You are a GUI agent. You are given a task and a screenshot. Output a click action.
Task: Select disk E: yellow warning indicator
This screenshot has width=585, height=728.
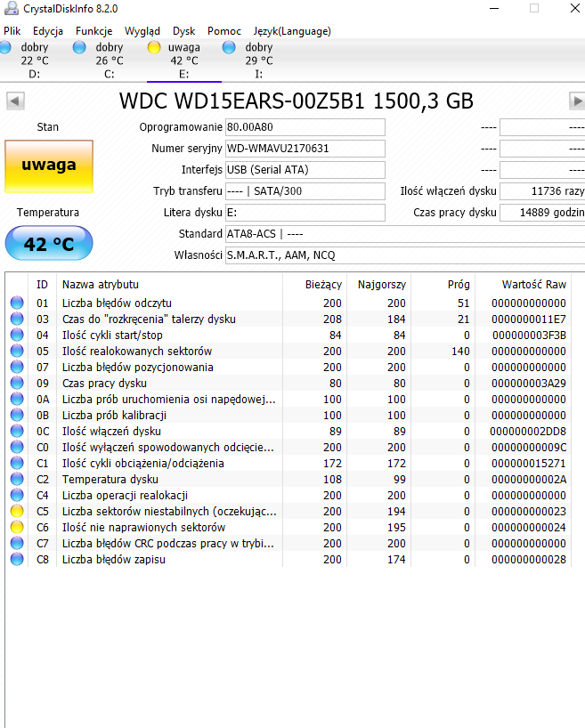[x=154, y=47]
